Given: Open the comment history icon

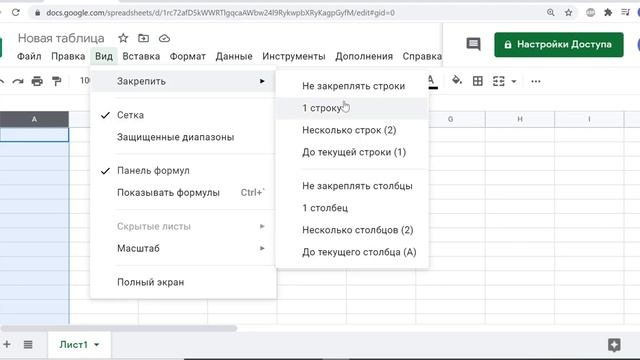Looking at the screenshot, I should tap(473, 44).
